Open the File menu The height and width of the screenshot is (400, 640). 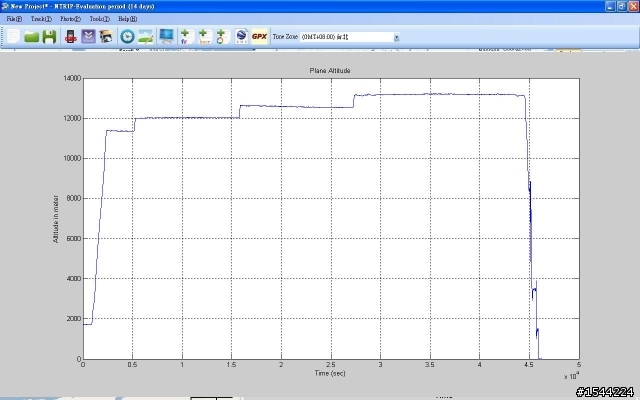(14, 19)
